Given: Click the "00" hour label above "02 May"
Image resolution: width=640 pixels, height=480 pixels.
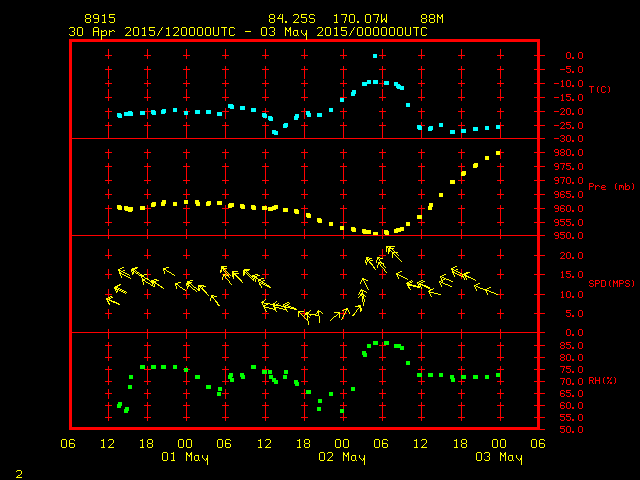Looking at the screenshot, I should tap(342, 444).
